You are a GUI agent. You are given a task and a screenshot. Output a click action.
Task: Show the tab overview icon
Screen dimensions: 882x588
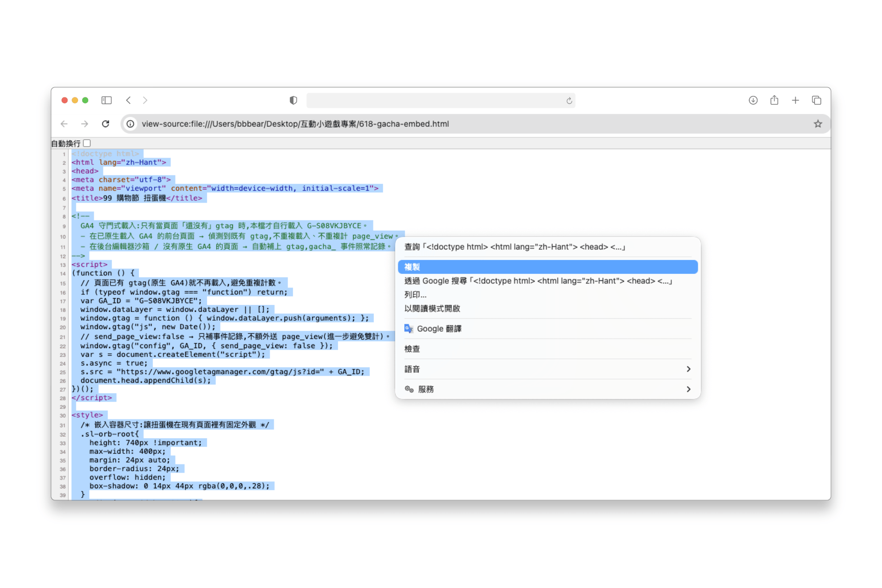pos(816,100)
